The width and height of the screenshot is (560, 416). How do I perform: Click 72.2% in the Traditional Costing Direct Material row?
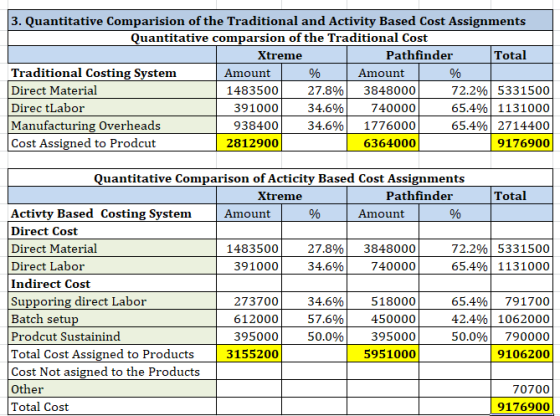click(x=455, y=90)
